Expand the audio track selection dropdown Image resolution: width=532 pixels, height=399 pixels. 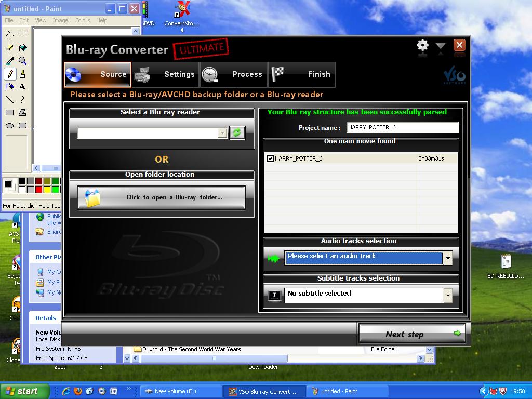point(448,258)
